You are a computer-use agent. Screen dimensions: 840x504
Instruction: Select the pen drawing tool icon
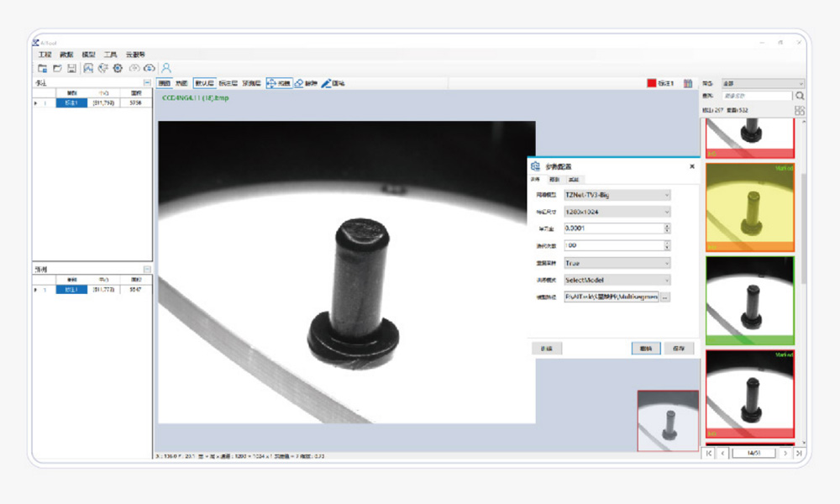[325, 83]
